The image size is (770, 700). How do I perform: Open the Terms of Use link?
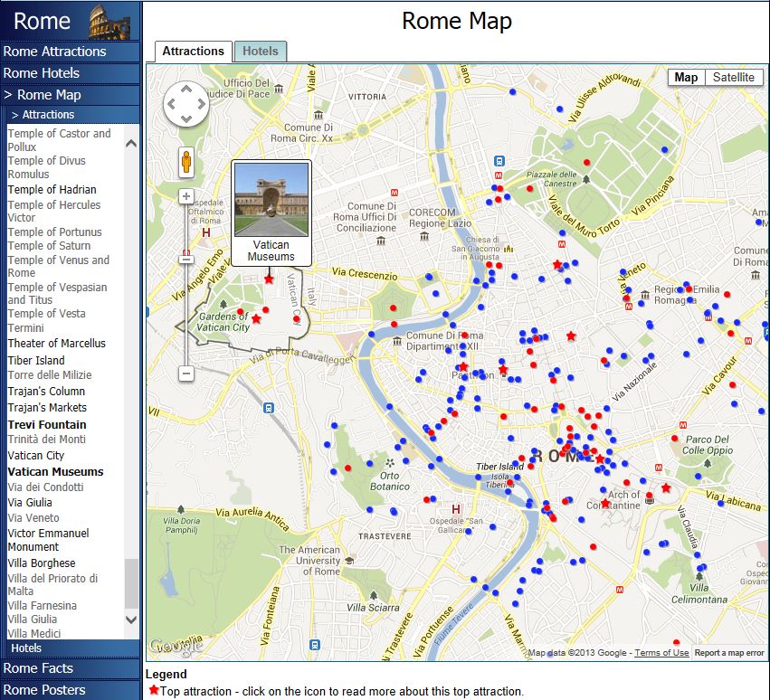(661, 652)
